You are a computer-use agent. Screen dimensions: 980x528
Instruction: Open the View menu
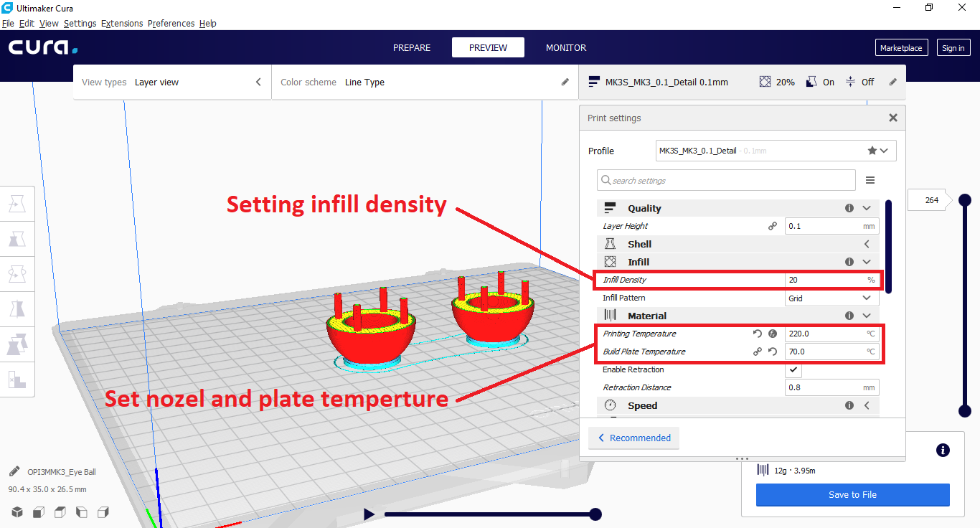pos(49,23)
